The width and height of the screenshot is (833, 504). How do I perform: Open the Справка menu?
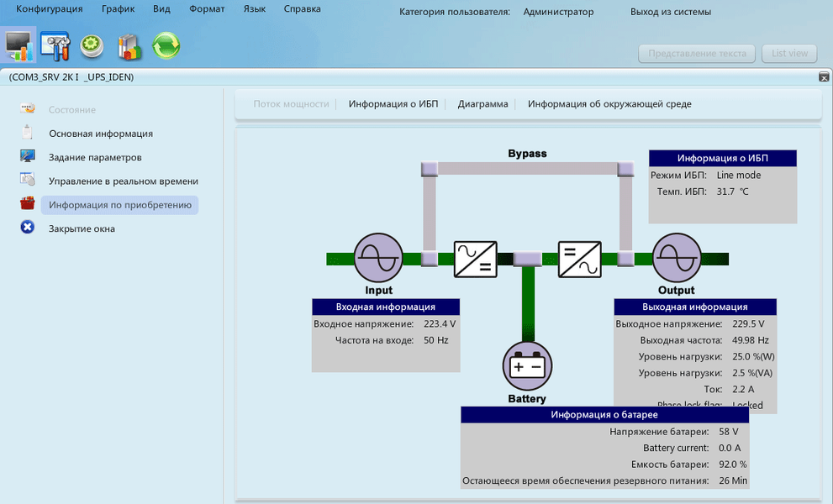302,9
